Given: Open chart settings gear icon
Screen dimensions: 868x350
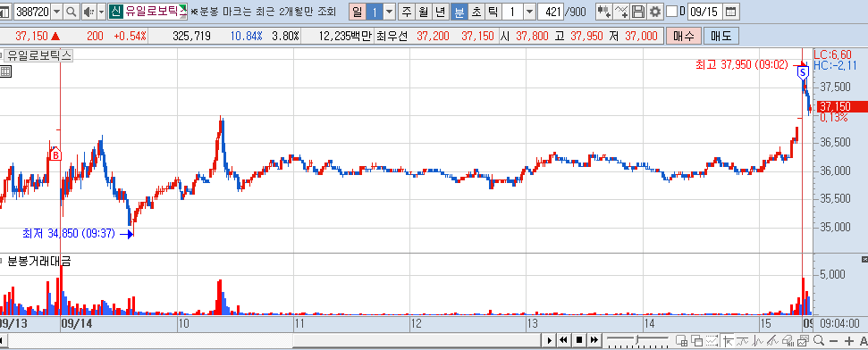Looking at the screenshot, I should pos(655,12).
